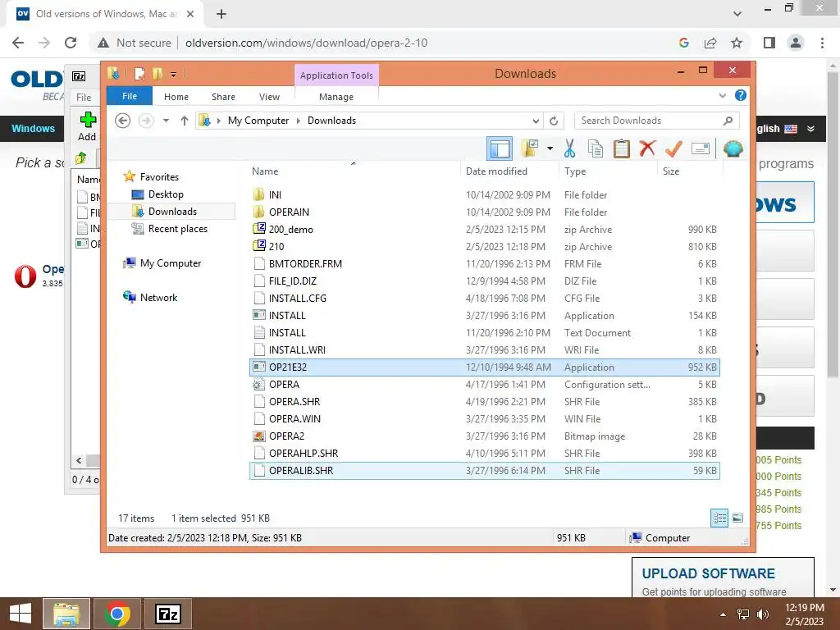Select My Computer in navigation pane
The image size is (840, 630).
point(171,263)
